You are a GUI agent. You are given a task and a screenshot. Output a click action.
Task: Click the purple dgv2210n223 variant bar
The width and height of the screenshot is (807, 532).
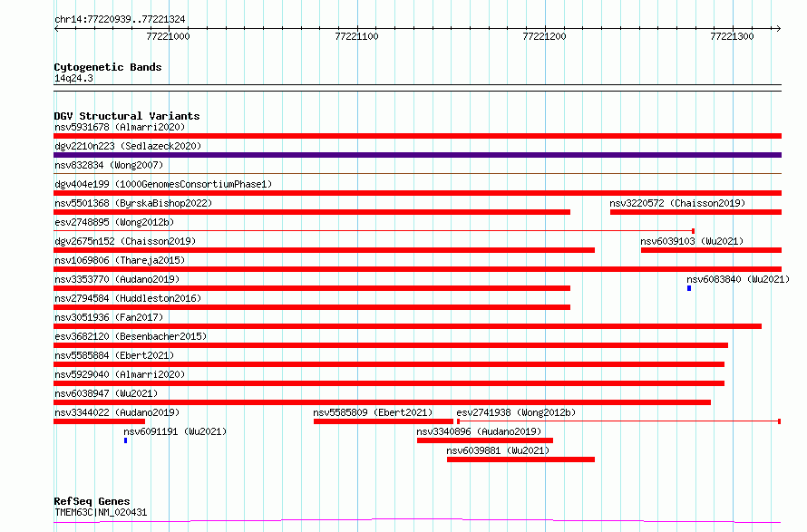[x=417, y=155]
